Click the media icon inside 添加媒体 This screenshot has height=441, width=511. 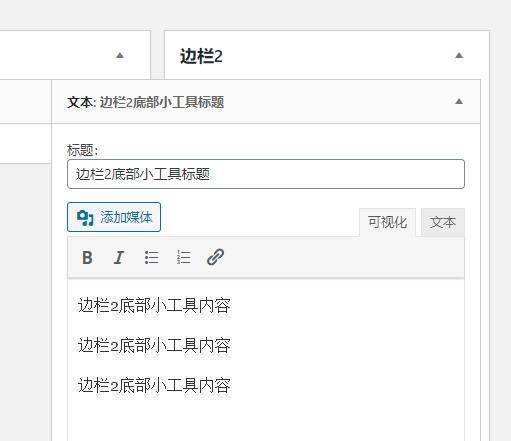tap(85, 218)
